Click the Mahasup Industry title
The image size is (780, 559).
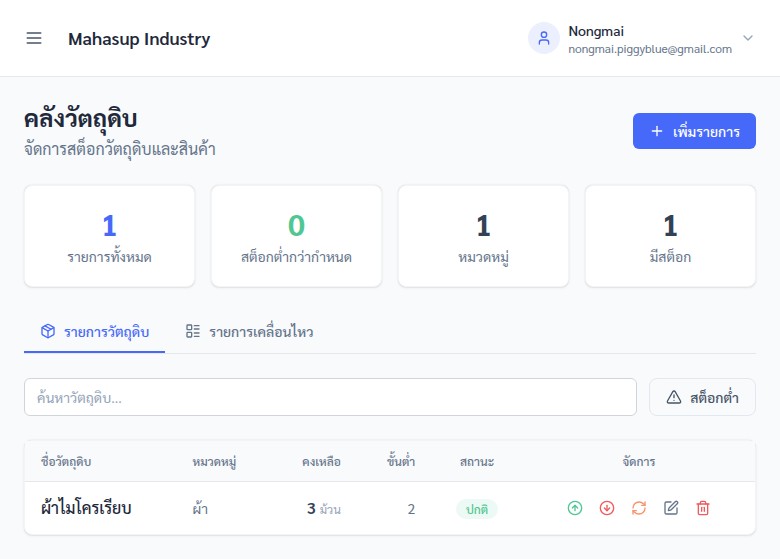click(139, 39)
